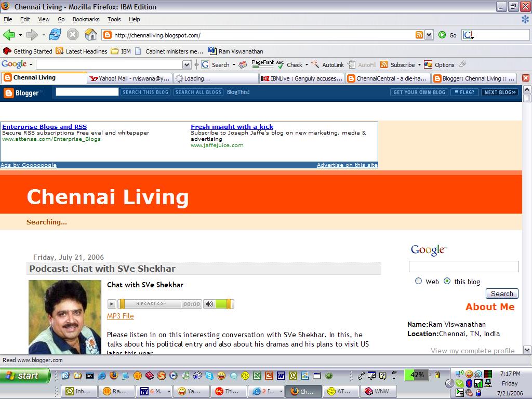The width and height of the screenshot is (532, 399).
Task: Click the BlogThis! link
Action: pyautogui.click(x=238, y=92)
